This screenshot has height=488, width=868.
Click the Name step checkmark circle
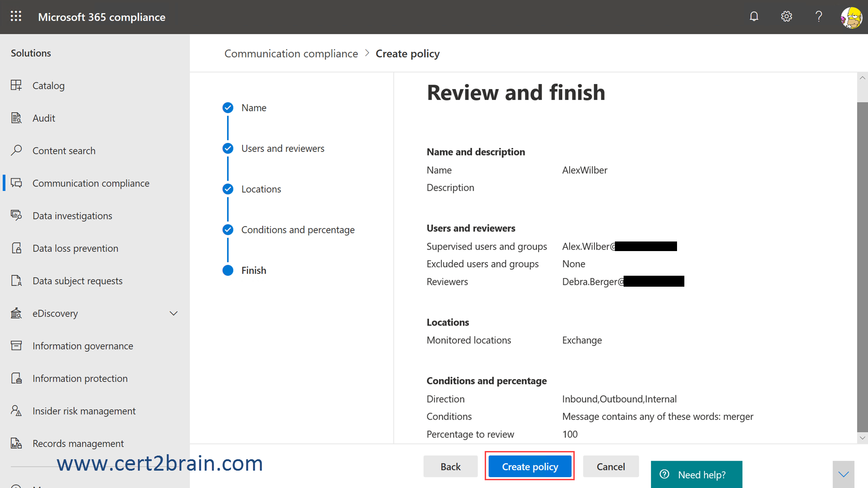click(x=228, y=108)
